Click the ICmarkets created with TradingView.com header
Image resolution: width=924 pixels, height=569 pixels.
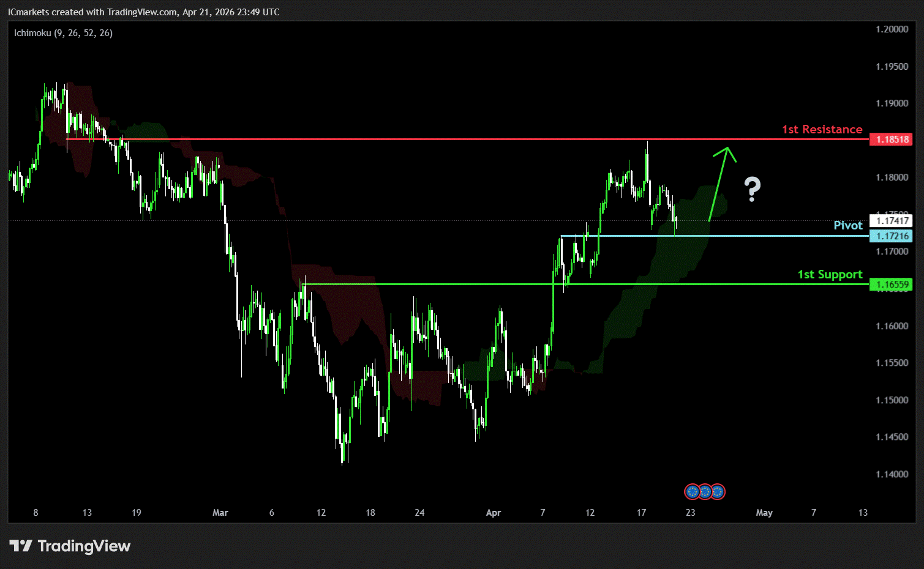pyautogui.click(x=144, y=12)
